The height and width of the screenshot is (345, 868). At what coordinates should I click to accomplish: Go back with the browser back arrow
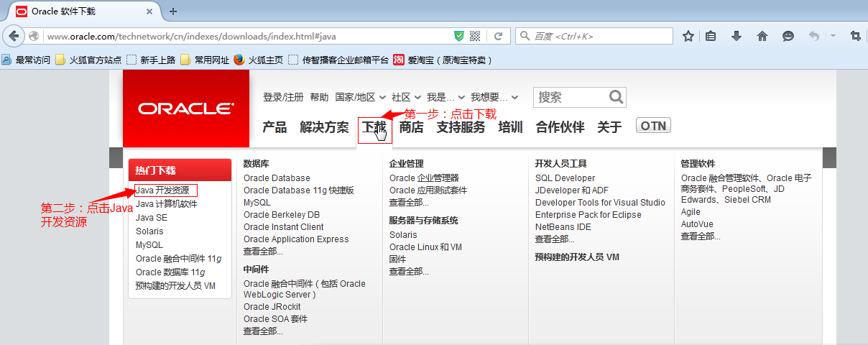[12, 36]
